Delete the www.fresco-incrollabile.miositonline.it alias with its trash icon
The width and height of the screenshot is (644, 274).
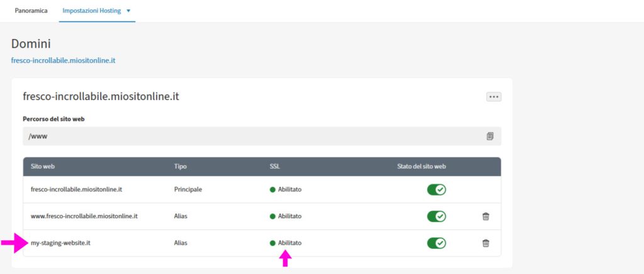click(x=486, y=216)
